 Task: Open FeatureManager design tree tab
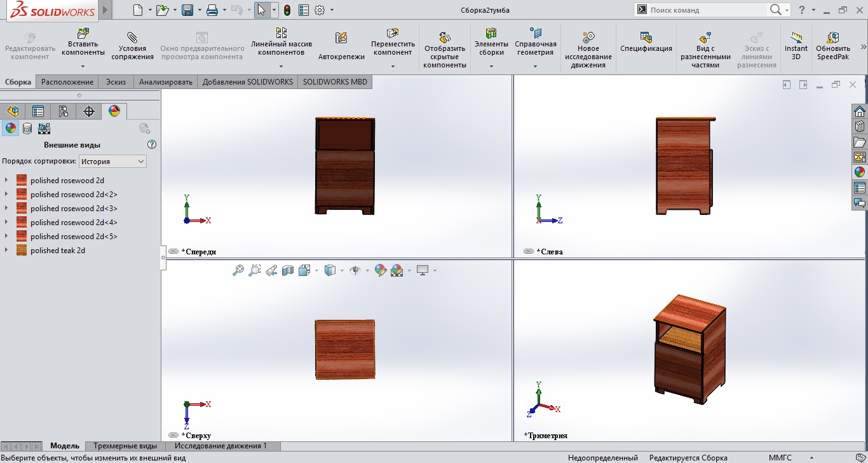pyautogui.click(x=13, y=111)
